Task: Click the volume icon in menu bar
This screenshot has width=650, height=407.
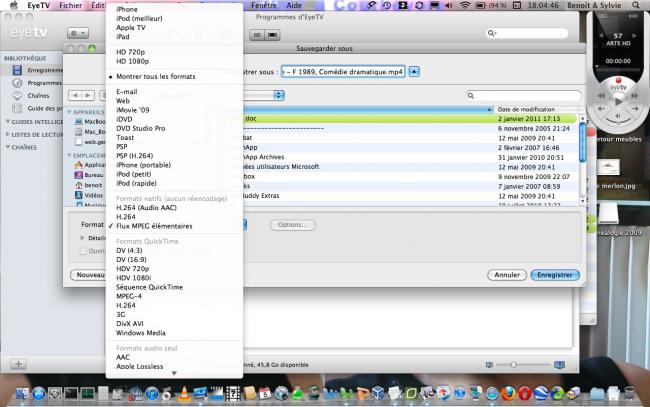Action: click(x=449, y=5)
